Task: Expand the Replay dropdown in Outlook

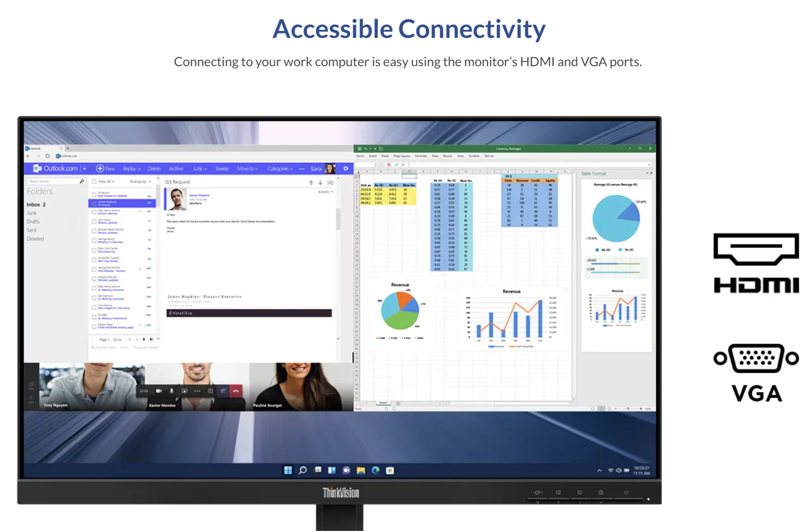Action: [139, 169]
